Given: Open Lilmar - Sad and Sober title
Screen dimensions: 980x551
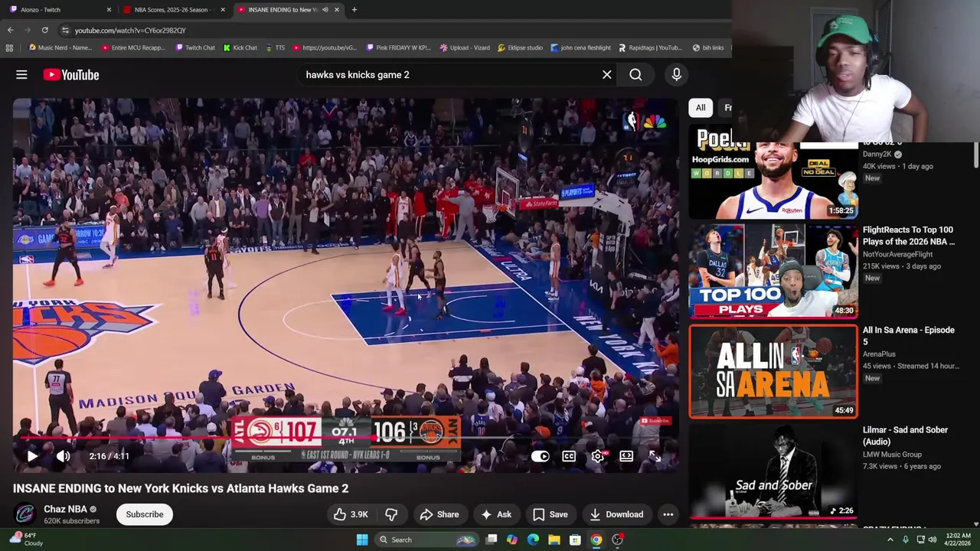Looking at the screenshot, I should tap(905, 435).
